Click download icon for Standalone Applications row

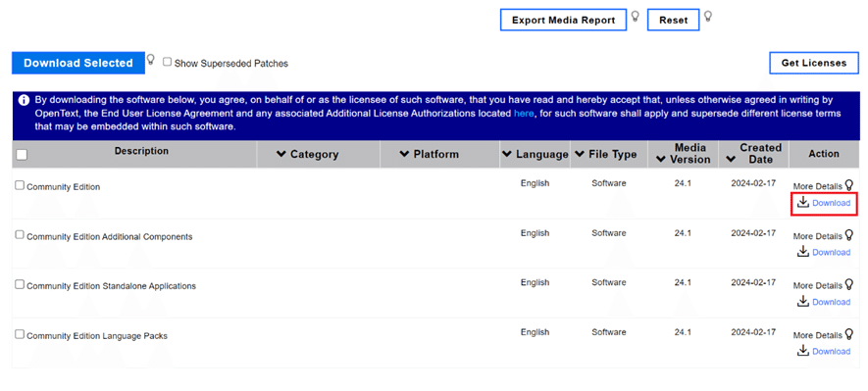pyautogui.click(x=802, y=302)
